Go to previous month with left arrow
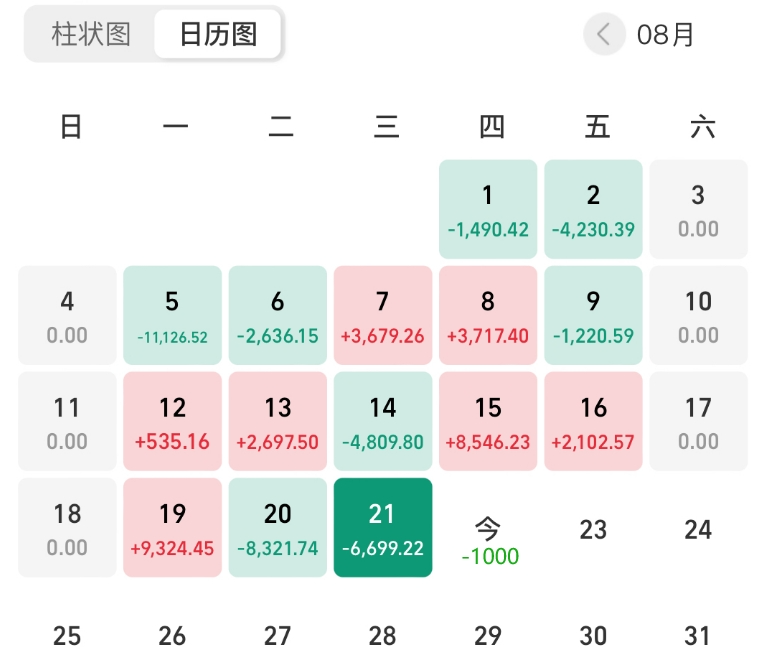The height and width of the screenshot is (655, 783). pos(604,34)
